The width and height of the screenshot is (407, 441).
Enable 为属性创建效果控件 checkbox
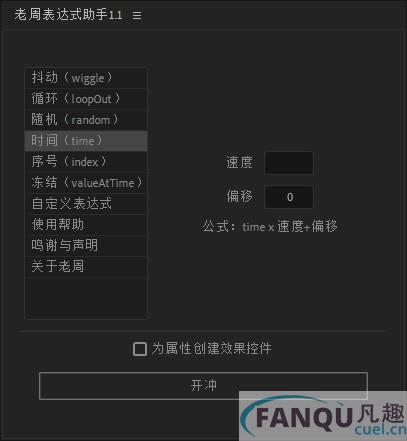[140, 349]
